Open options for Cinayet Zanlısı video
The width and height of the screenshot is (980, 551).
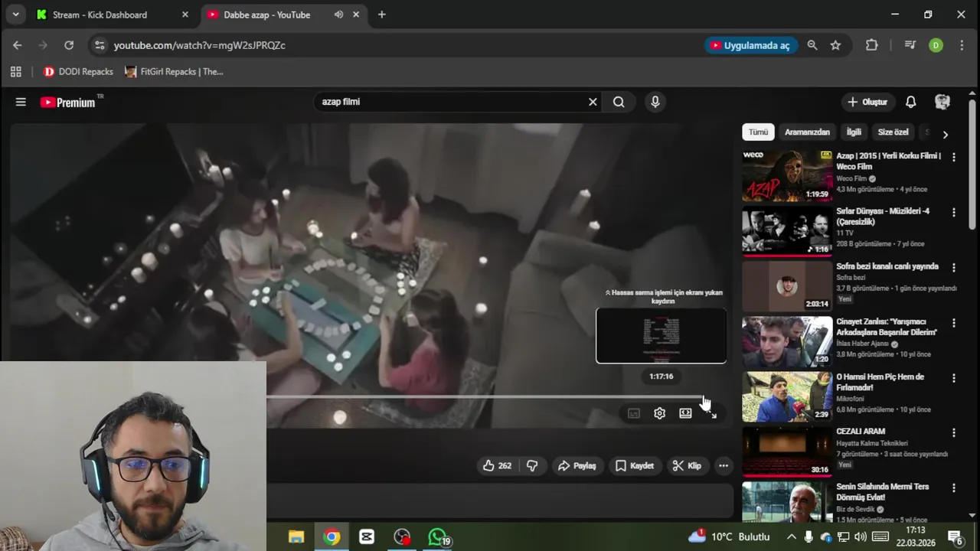[x=953, y=322]
